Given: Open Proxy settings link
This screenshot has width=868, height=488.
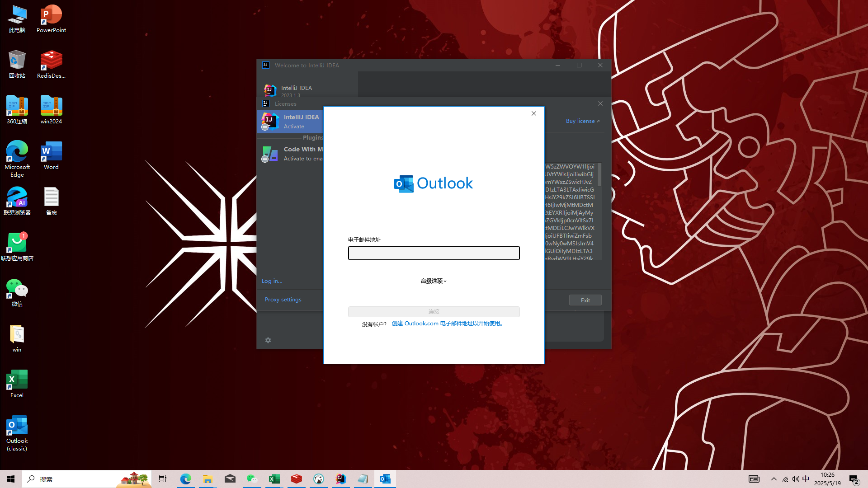Looking at the screenshot, I should (283, 300).
